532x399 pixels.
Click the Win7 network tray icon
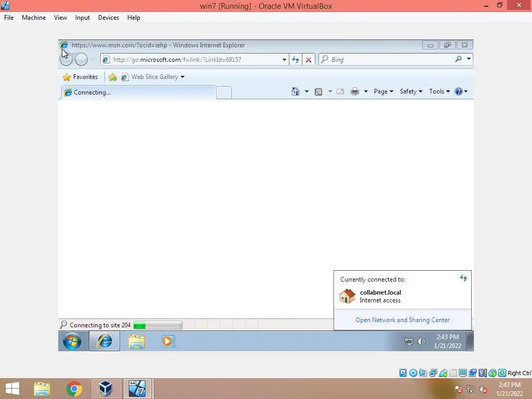(409, 341)
